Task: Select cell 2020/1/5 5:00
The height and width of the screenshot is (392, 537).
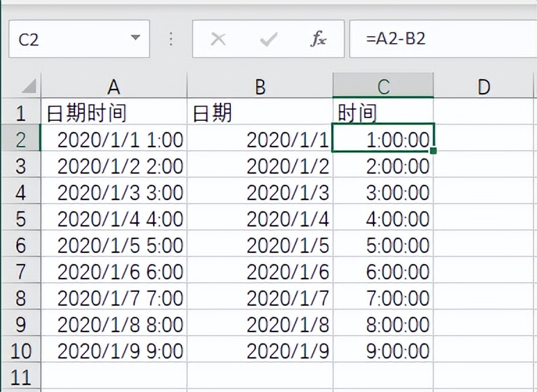Action: coord(114,243)
